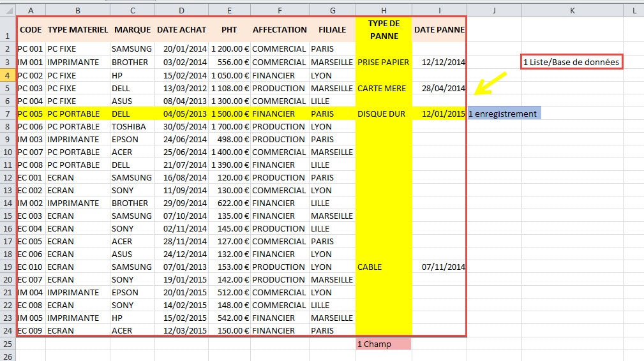Click the AFFECTATION header cell
Screen dimensions: 644x361
pos(280,29)
